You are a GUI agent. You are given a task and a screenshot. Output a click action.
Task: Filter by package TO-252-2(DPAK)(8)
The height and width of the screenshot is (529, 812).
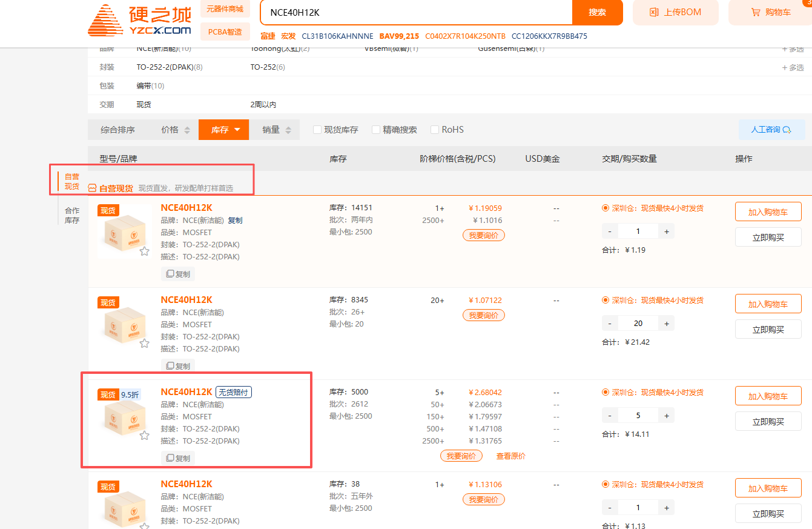170,67
